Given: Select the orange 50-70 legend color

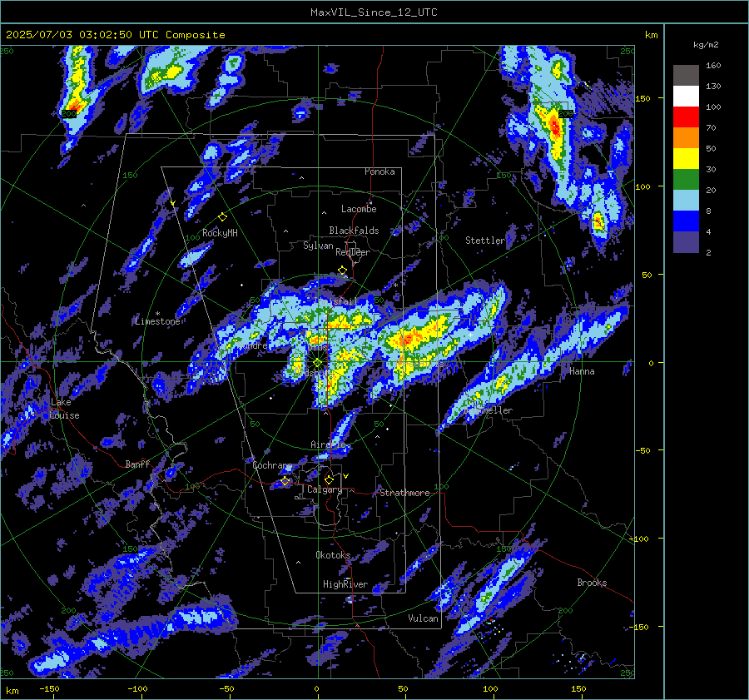Looking at the screenshot, I should coord(686,138).
